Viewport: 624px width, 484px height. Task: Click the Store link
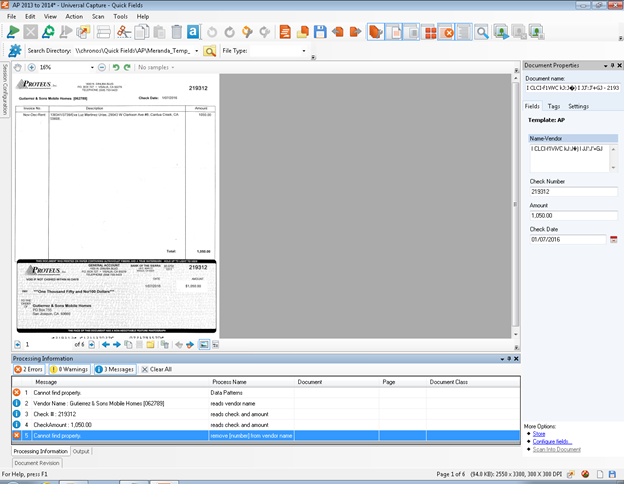click(539, 434)
